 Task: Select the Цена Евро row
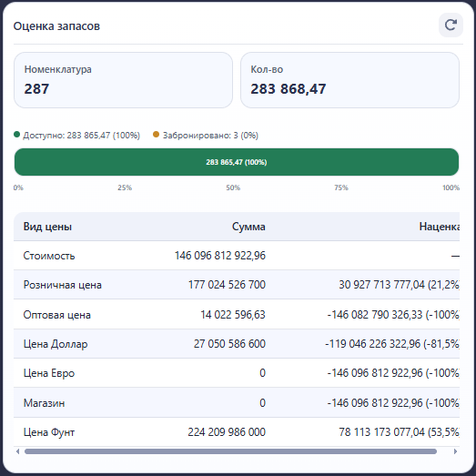237,373
